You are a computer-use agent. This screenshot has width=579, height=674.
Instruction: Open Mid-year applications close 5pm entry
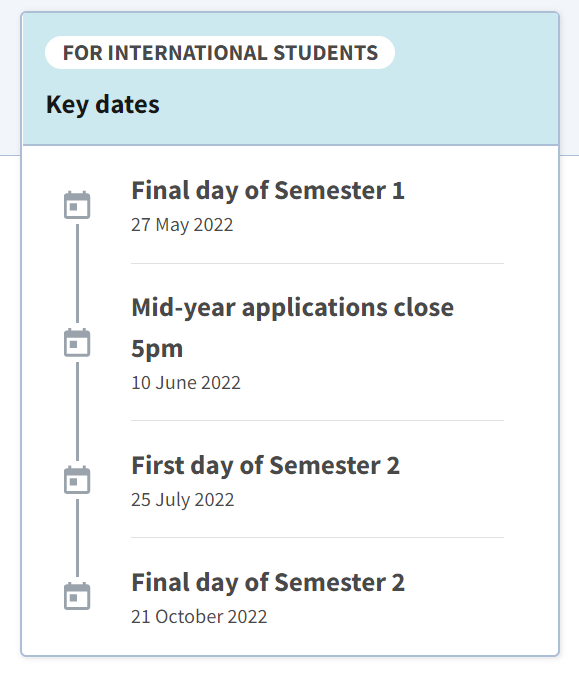[292, 328]
